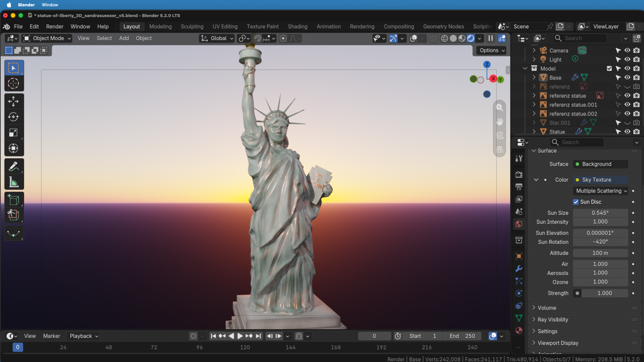Select the Measure tool
The width and height of the screenshot is (644, 362).
click(14, 182)
